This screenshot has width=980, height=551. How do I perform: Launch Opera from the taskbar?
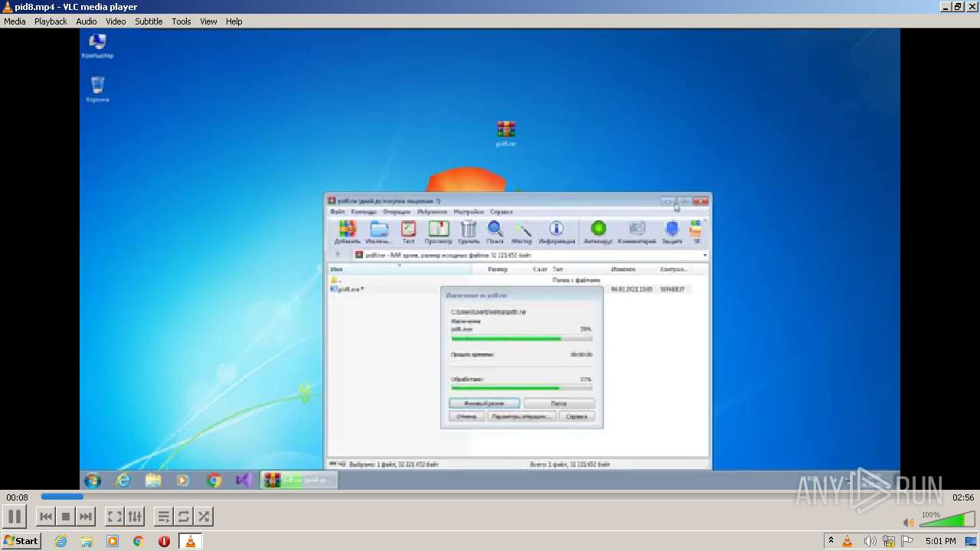164,541
